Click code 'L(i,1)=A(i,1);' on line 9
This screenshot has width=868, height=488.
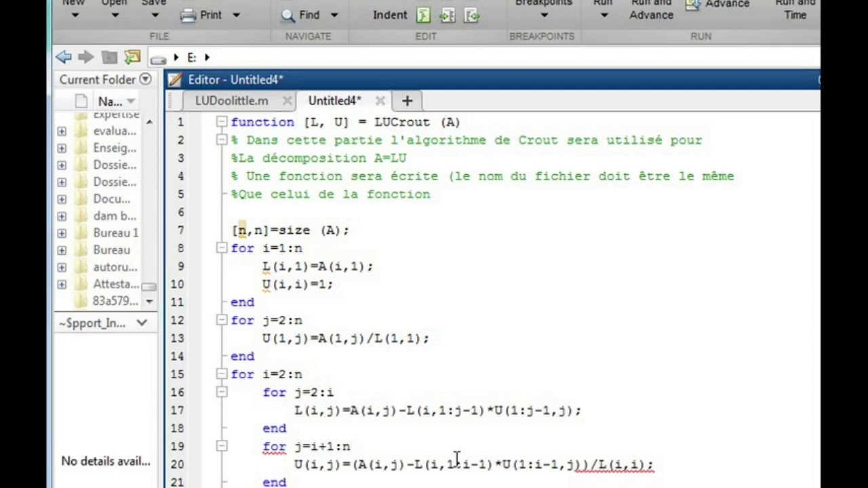[318, 266]
